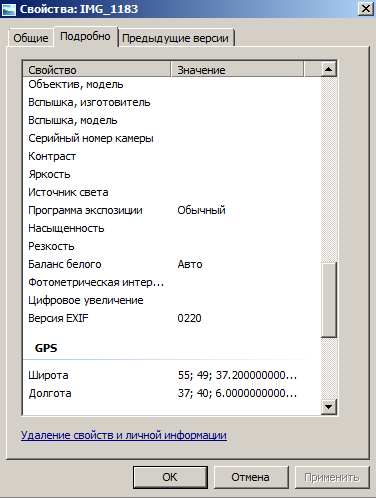Select the Фотометрическая интер... row
Screen dimensions: 376x498
(x=172, y=282)
